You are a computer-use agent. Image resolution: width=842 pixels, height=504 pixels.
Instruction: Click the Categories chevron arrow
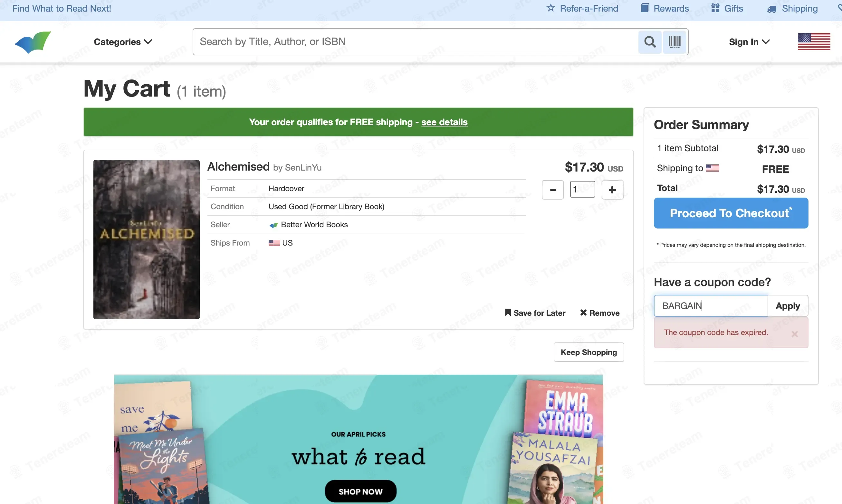pos(148,42)
